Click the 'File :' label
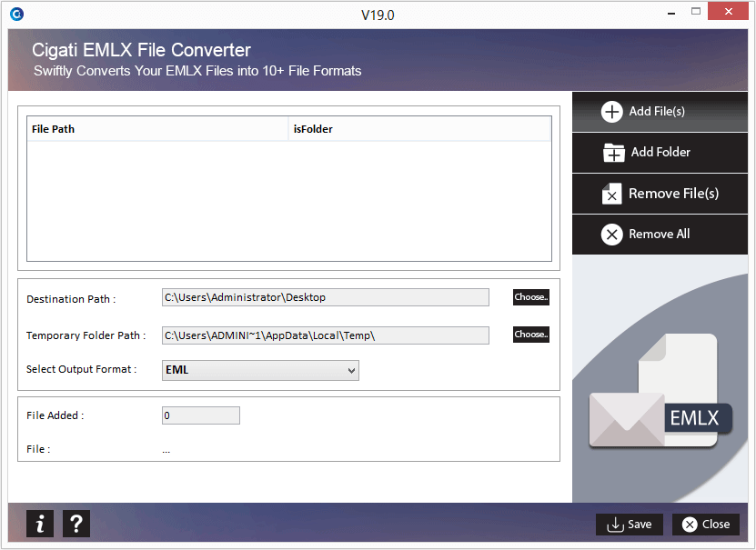 (38, 449)
